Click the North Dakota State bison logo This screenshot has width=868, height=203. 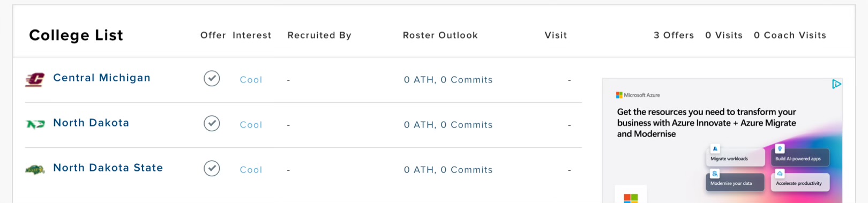[x=35, y=170]
